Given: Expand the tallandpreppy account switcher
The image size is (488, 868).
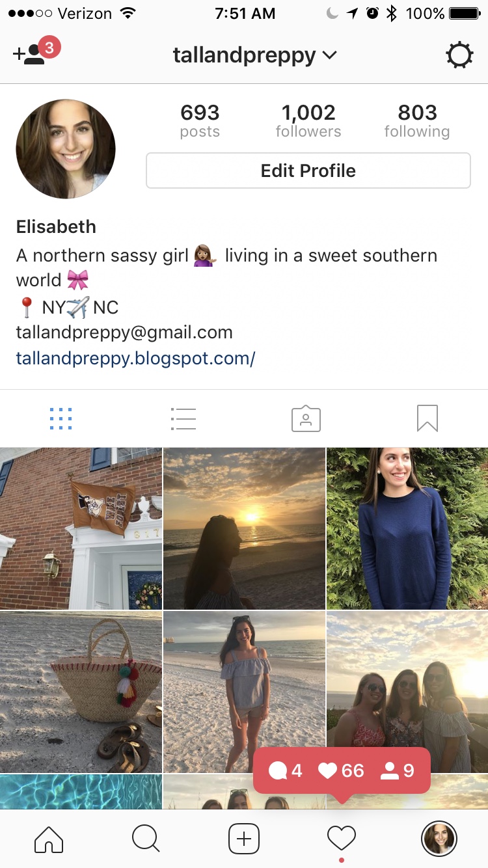Looking at the screenshot, I should [255, 55].
